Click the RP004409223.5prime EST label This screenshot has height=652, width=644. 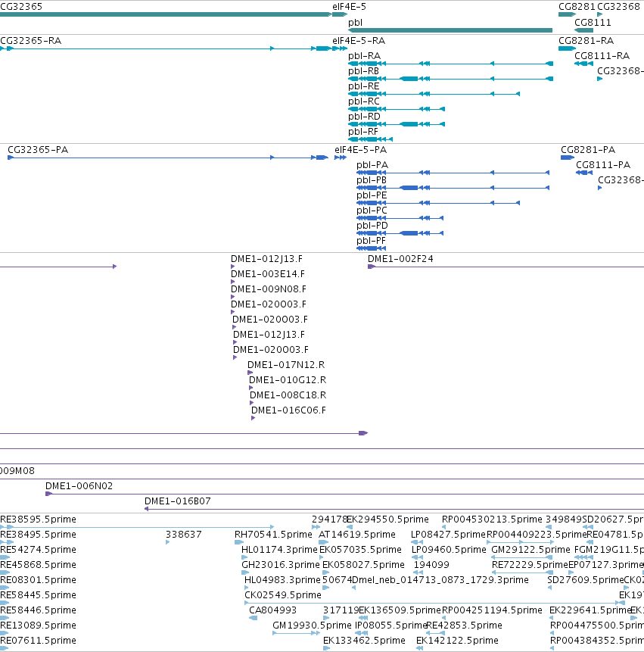(537, 535)
